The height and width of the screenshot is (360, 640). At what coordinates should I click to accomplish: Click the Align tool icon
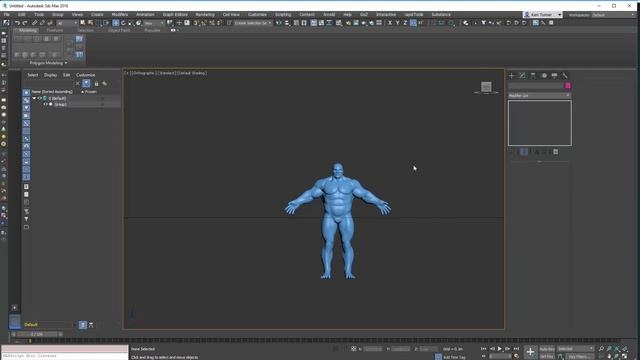point(287,23)
